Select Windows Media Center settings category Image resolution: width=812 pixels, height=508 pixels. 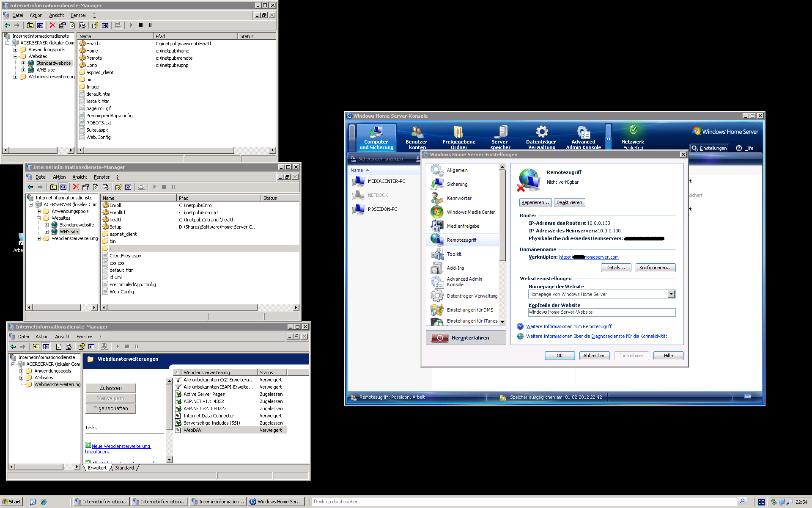click(x=471, y=212)
